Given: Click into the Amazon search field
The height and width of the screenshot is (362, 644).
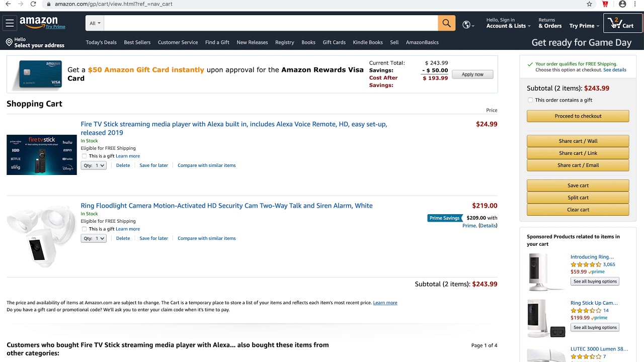Looking at the screenshot, I should click(x=271, y=23).
